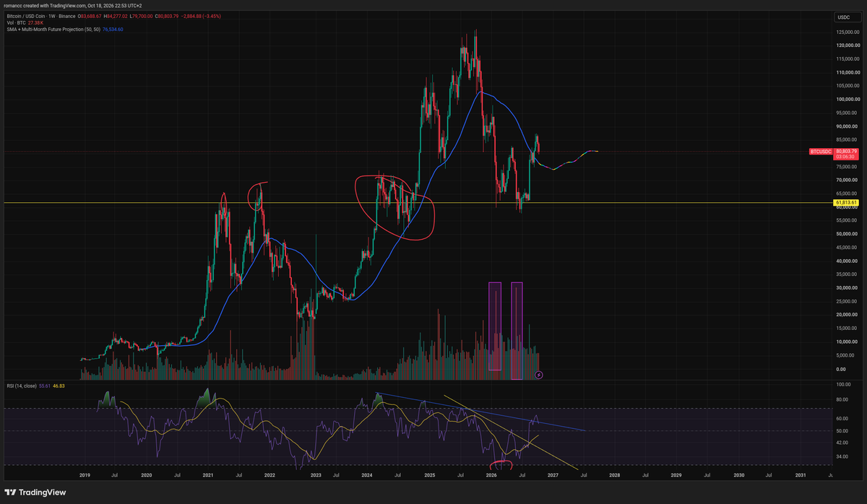The image size is (867, 504).
Task: Click the 2023 time axis label
Action: [316, 476]
